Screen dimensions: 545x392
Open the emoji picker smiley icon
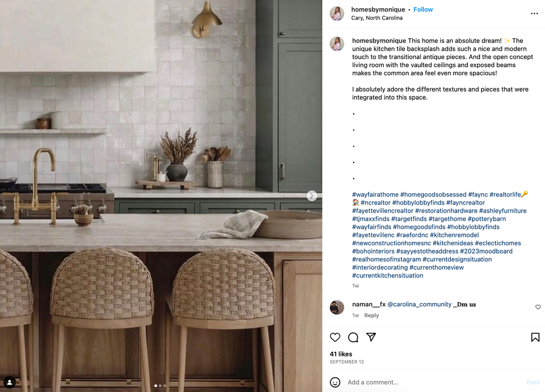click(x=335, y=382)
